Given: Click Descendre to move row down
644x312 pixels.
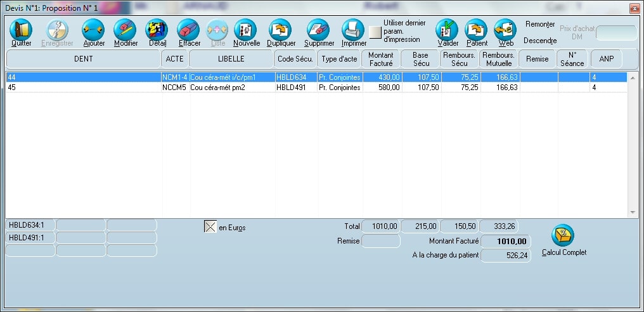Looking at the screenshot, I should coord(539,41).
